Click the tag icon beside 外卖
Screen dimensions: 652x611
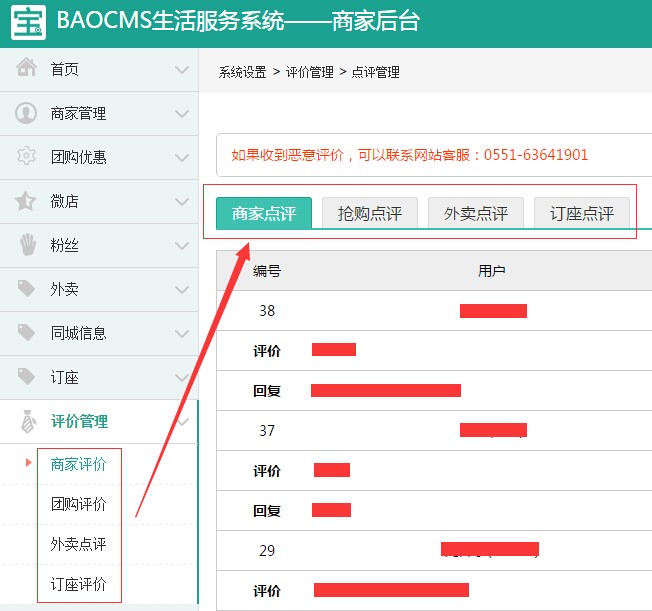26,289
